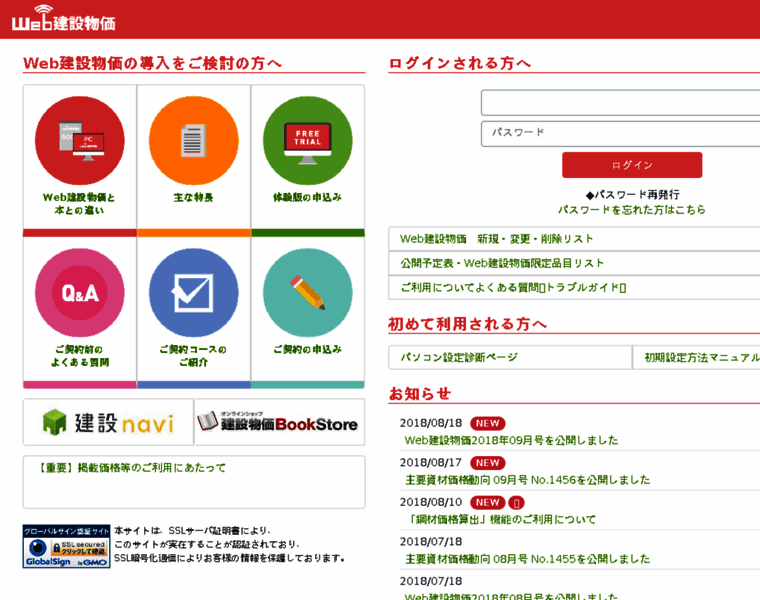Click heading お知らせ
The width and height of the screenshot is (760, 600).
point(420,394)
